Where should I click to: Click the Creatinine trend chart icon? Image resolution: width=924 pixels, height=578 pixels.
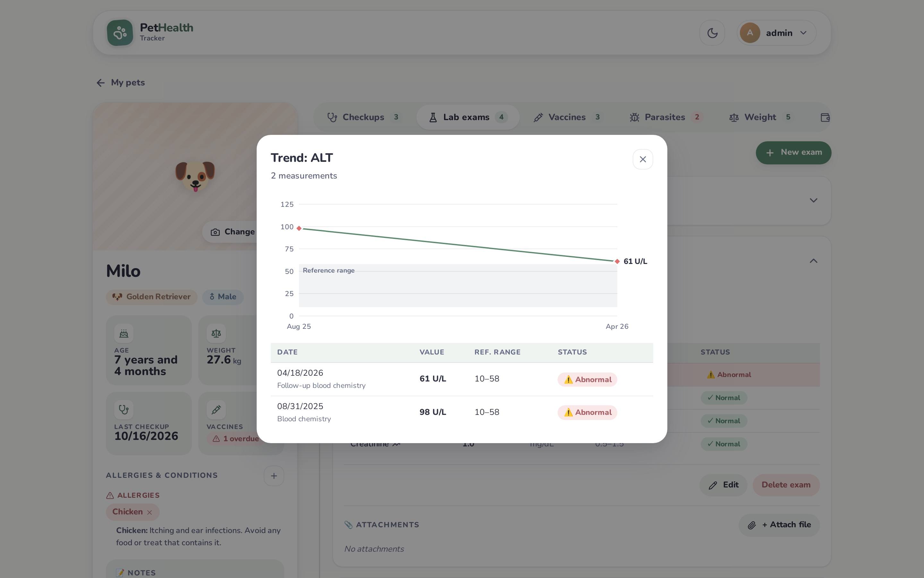(396, 444)
